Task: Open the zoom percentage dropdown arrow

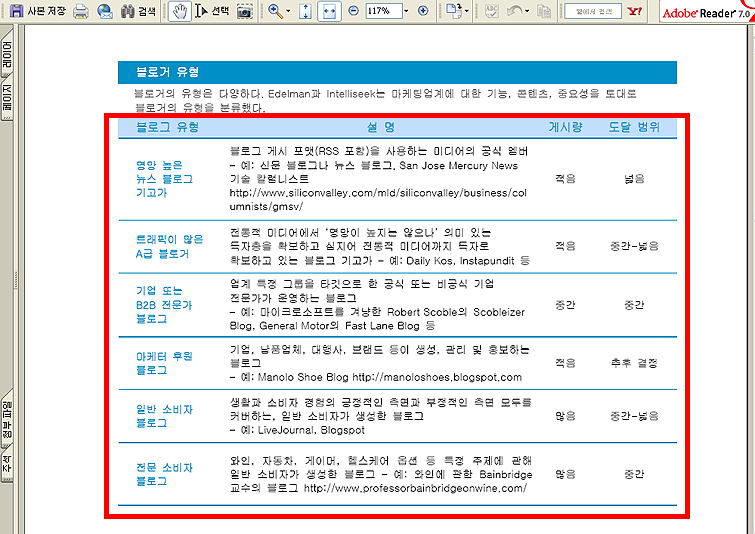Action: 406,11
